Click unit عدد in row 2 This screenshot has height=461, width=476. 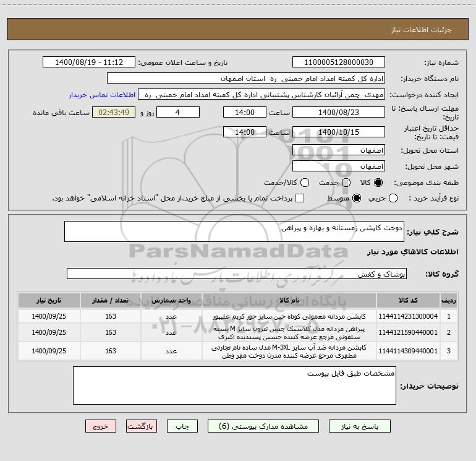pos(171,333)
